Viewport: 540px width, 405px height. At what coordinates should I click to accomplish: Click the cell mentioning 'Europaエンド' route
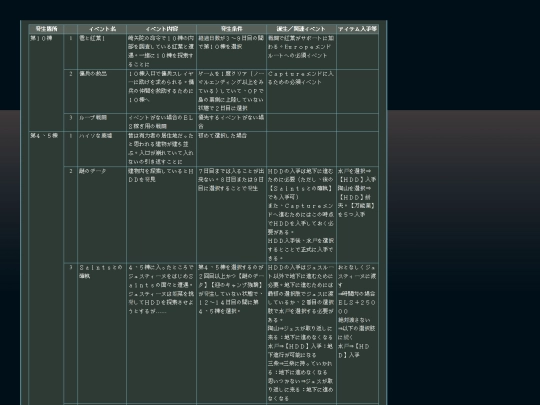[x=301, y=51]
